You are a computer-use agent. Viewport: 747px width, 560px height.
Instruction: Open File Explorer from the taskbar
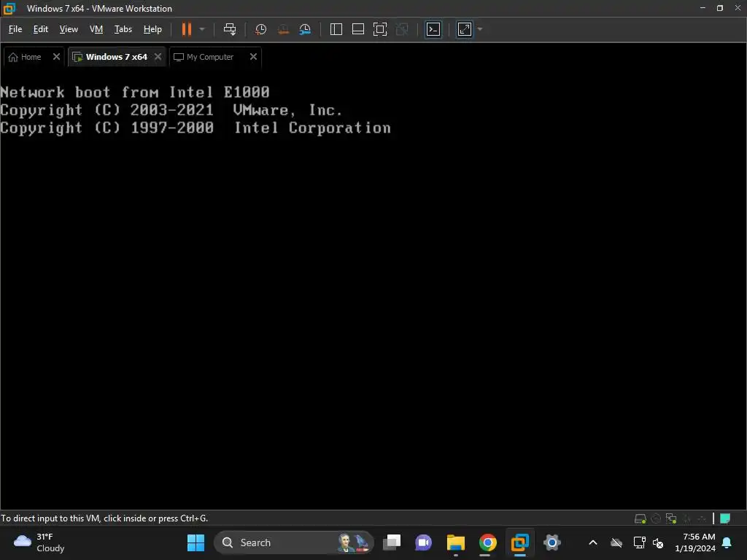(455, 542)
